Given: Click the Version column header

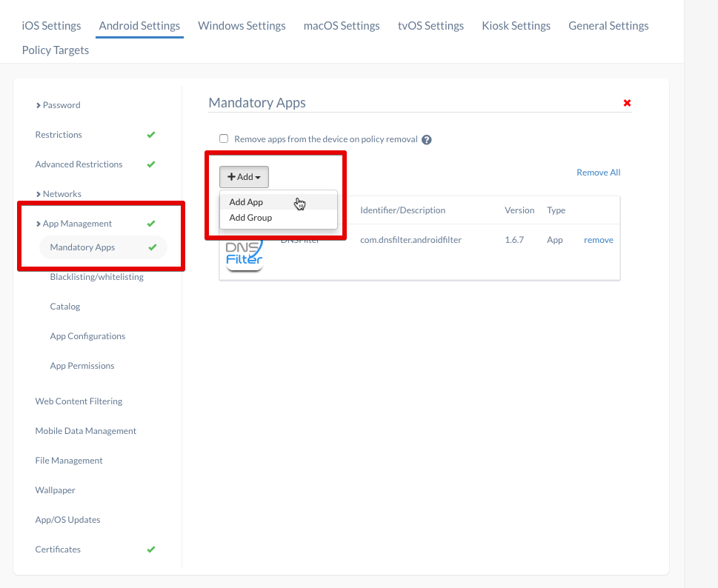Looking at the screenshot, I should point(519,210).
